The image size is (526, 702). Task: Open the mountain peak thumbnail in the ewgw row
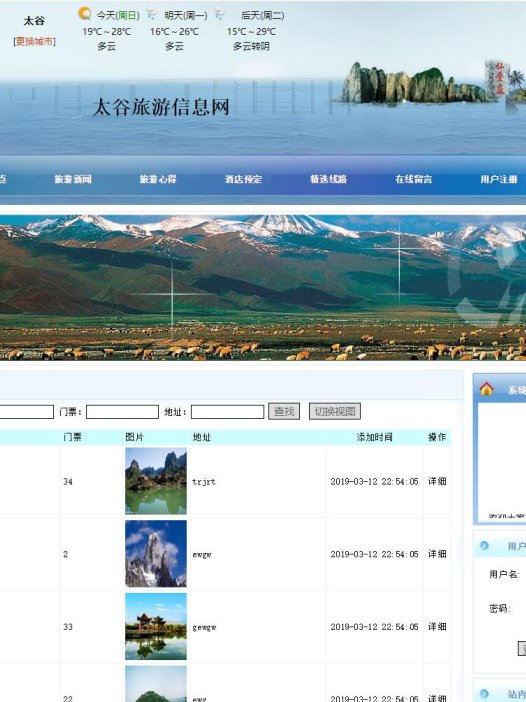tap(156, 553)
